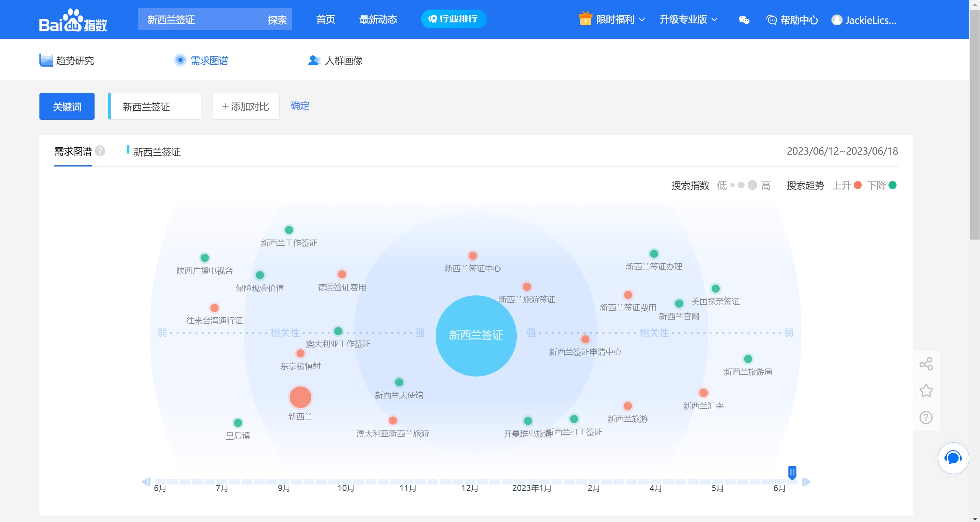Click the 新西兰签证 search input field
980x522 pixels.
click(199, 20)
